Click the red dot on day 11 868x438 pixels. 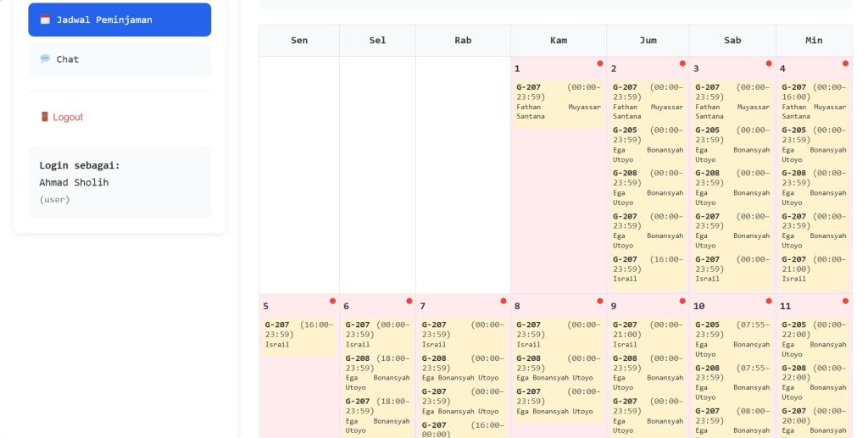click(x=845, y=301)
